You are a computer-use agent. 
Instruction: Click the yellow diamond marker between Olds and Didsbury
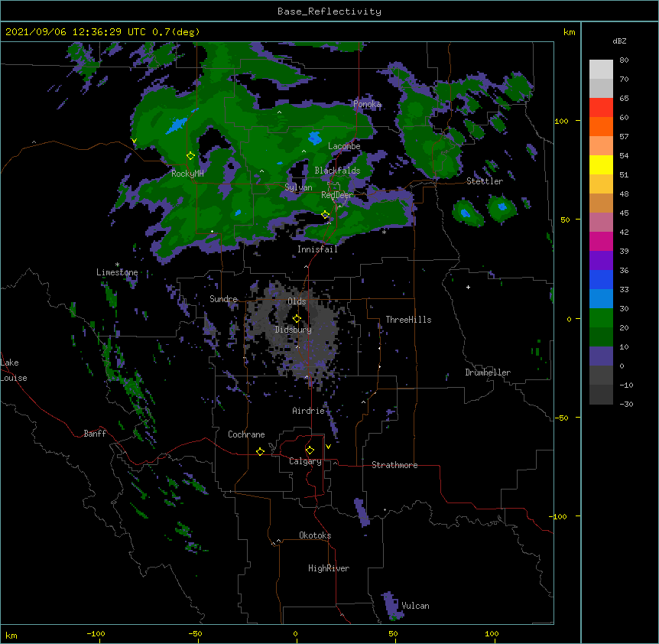tap(297, 318)
